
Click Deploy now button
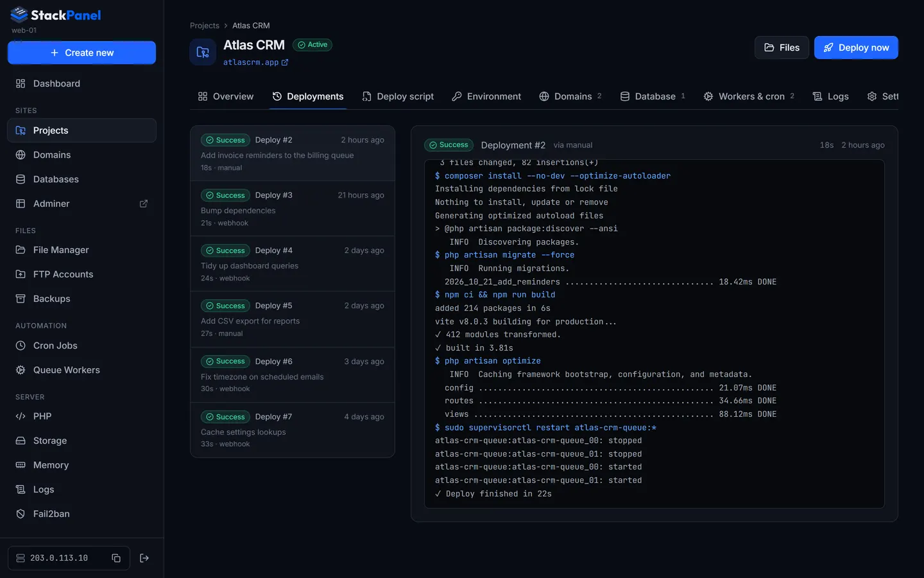(x=856, y=48)
